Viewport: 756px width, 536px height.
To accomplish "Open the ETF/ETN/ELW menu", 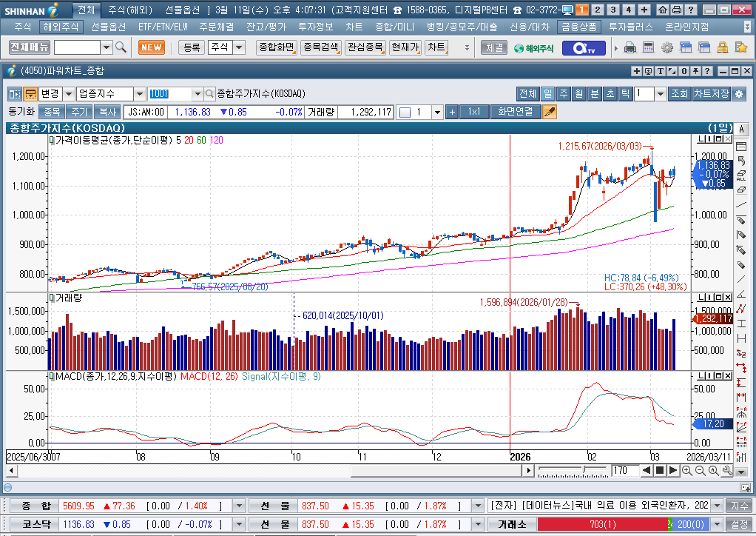I will point(163,27).
